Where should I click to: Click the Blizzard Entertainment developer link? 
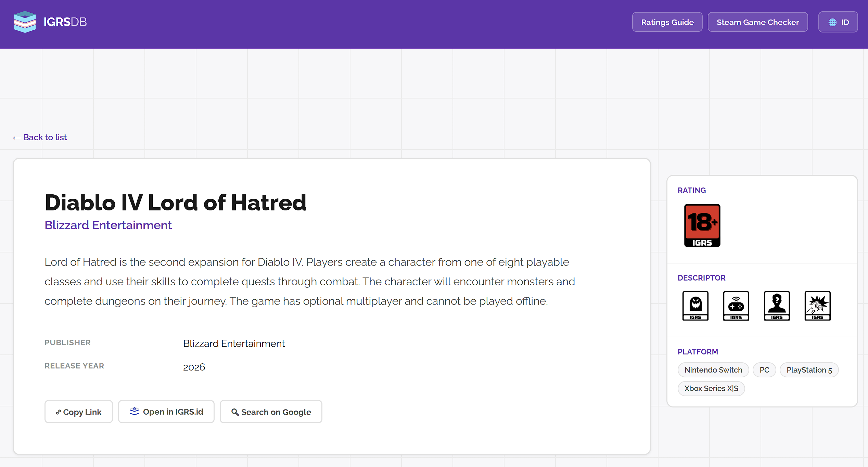click(108, 225)
